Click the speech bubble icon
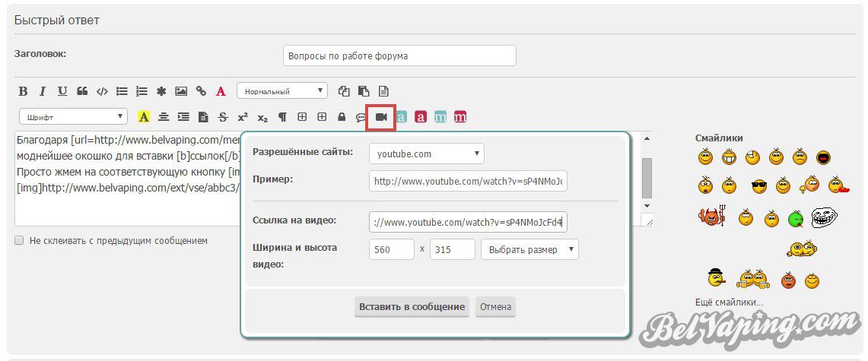Viewport: 868px width, 361px height. click(x=361, y=117)
